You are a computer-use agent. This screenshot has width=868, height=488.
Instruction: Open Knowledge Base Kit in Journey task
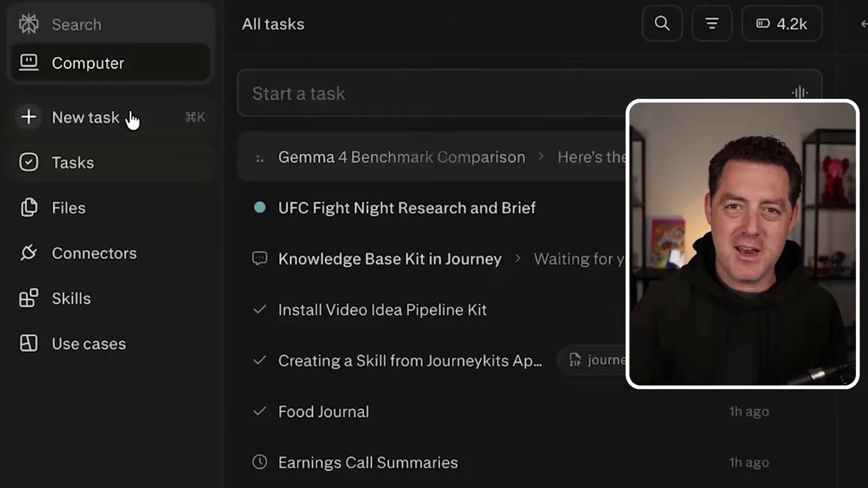(x=390, y=259)
